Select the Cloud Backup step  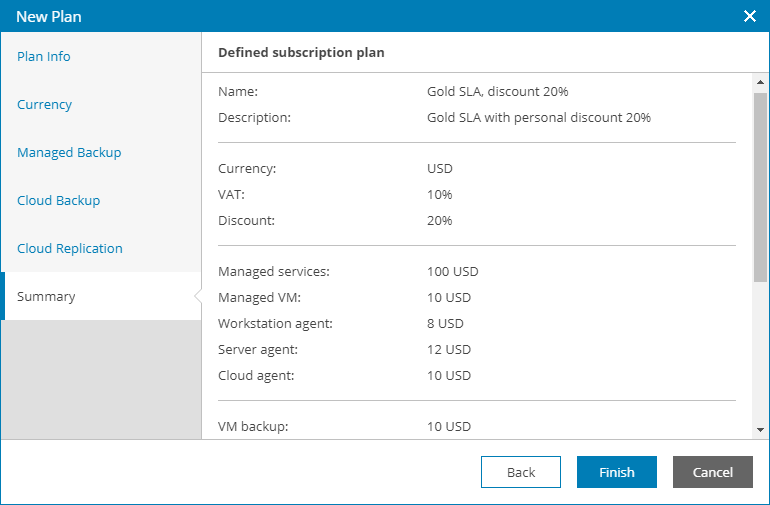pyautogui.click(x=59, y=201)
